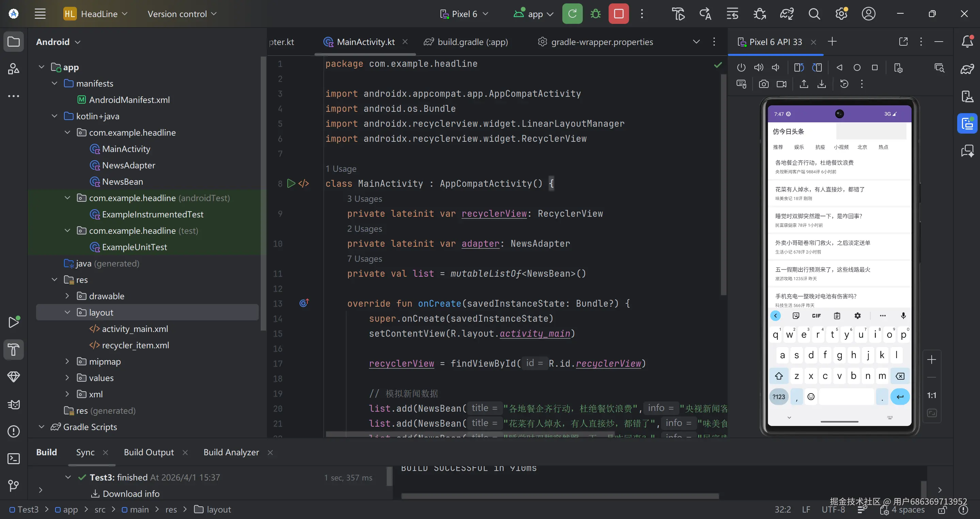
Task: Collapse the layout folder node
Action: [x=67, y=312]
